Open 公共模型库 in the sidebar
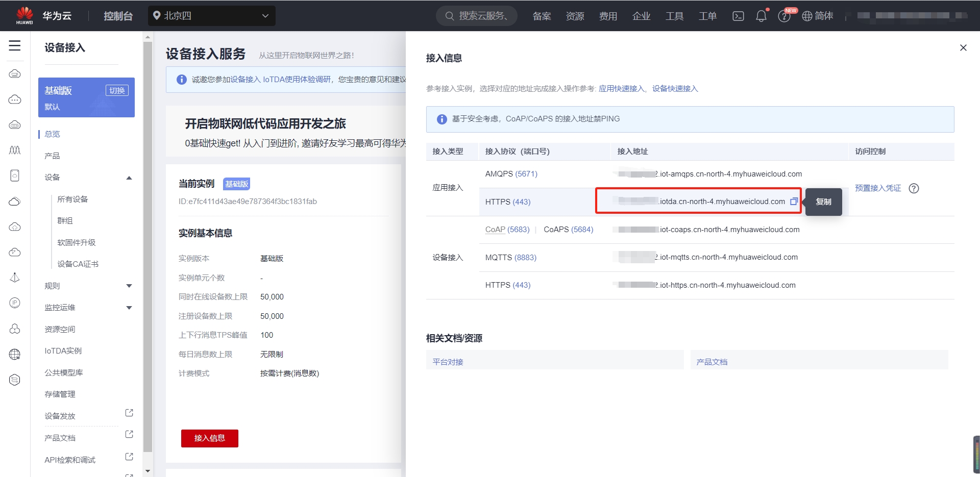This screenshot has height=477, width=980. pyautogui.click(x=64, y=372)
